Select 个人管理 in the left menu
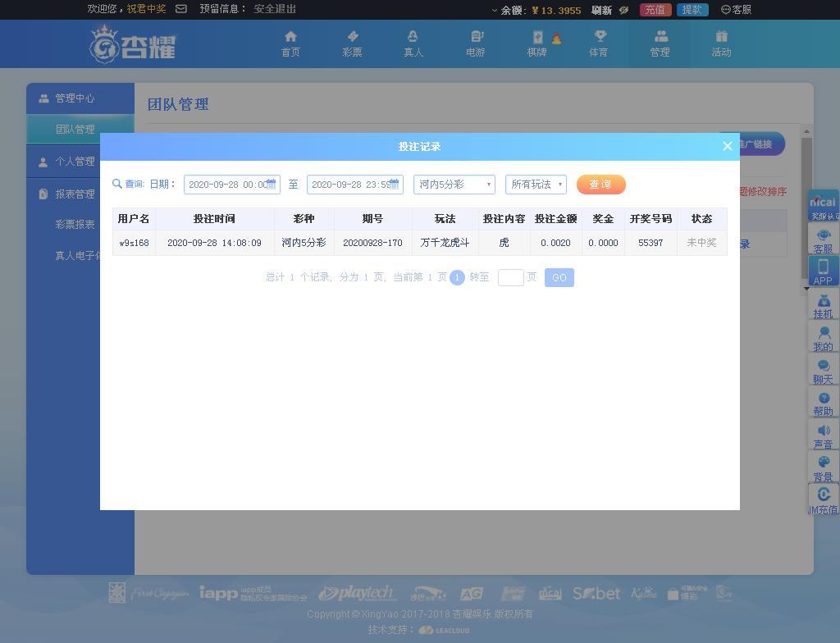This screenshot has height=643, width=840. [75, 162]
